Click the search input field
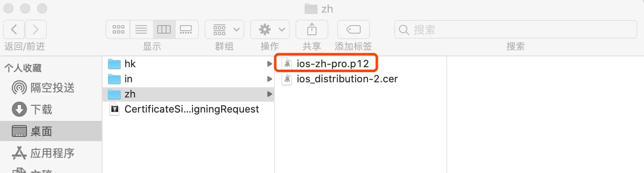Viewport: 644px width, 173px height. (x=515, y=29)
